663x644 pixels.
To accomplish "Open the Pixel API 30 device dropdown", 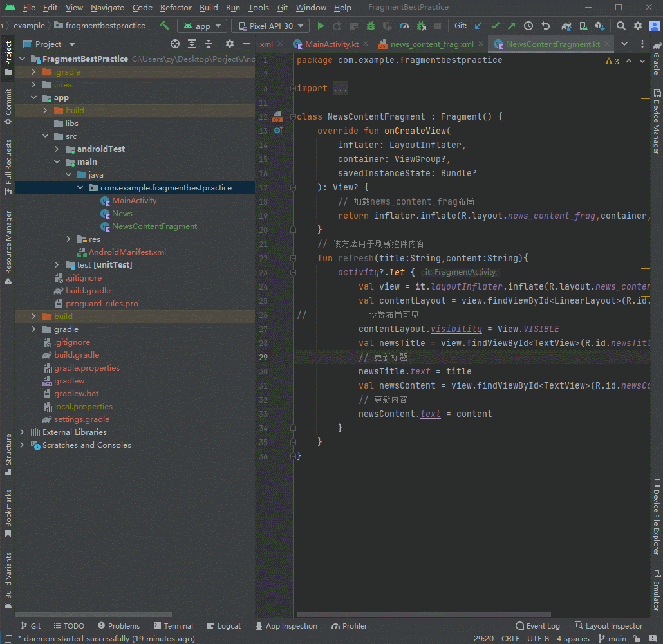I will pyautogui.click(x=270, y=26).
